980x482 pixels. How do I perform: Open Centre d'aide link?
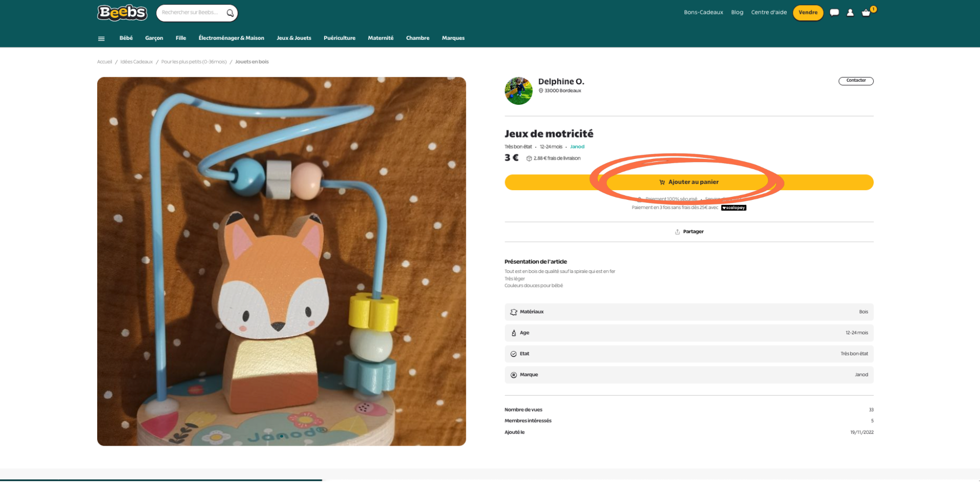[769, 12]
